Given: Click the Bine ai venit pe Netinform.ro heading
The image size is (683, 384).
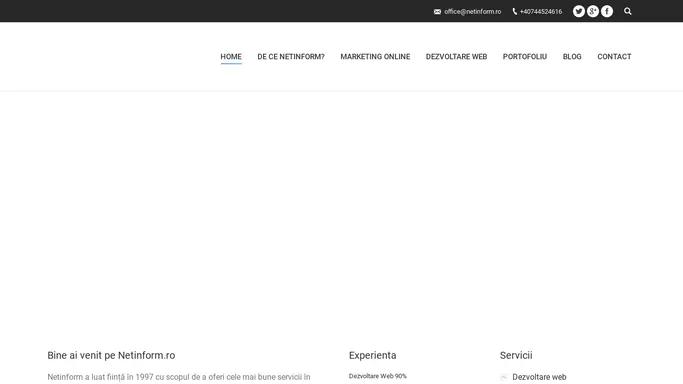Looking at the screenshot, I should tap(111, 355).
